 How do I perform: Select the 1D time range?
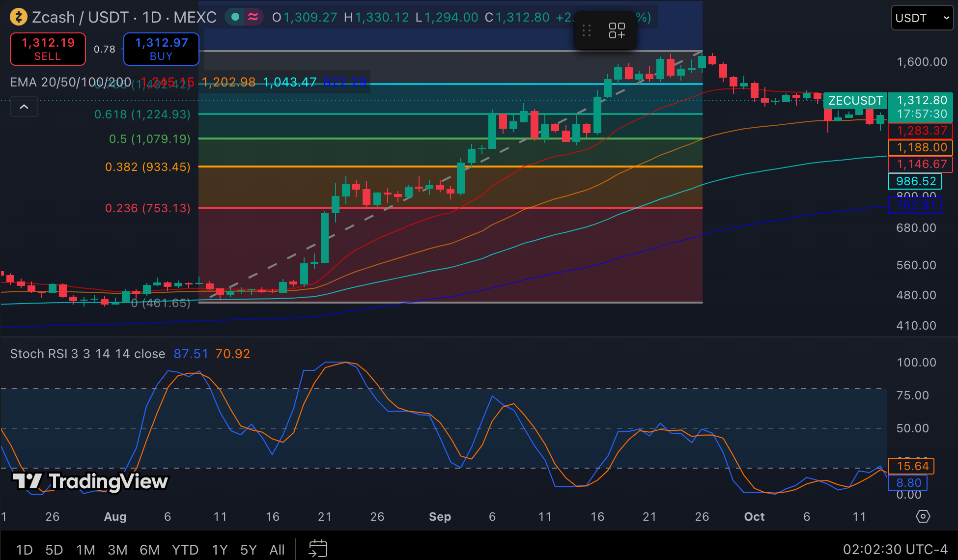coord(24,550)
